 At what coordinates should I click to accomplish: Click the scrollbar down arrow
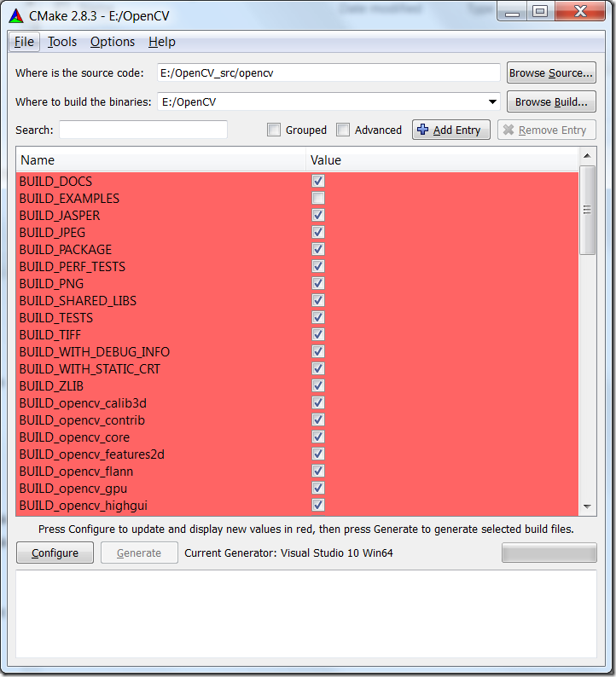click(587, 506)
